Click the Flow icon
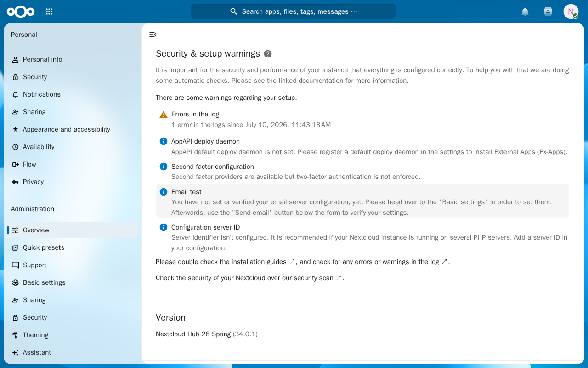The height and width of the screenshot is (368, 588). click(x=16, y=164)
